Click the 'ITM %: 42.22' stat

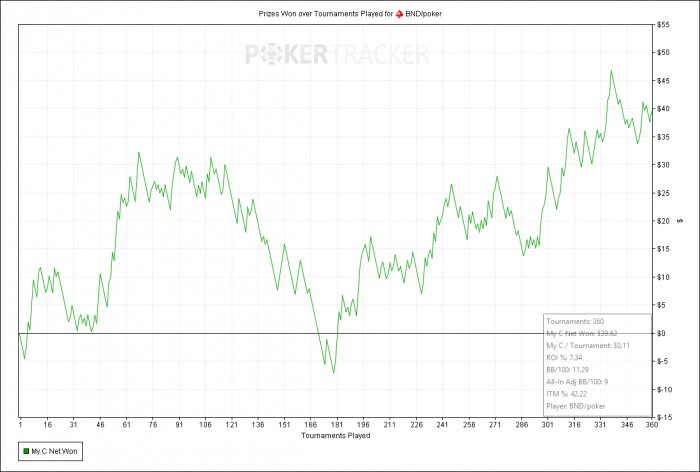pos(567,394)
